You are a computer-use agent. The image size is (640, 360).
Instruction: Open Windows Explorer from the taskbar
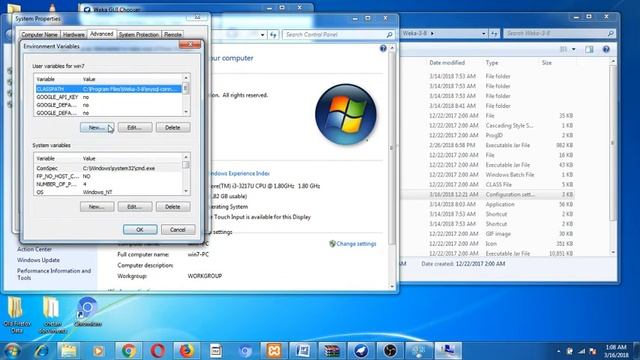click(69, 351)
